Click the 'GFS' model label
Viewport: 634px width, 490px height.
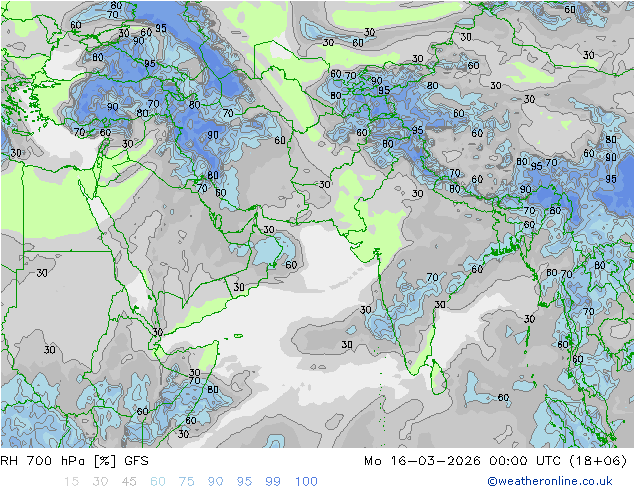tap(136, 461)
